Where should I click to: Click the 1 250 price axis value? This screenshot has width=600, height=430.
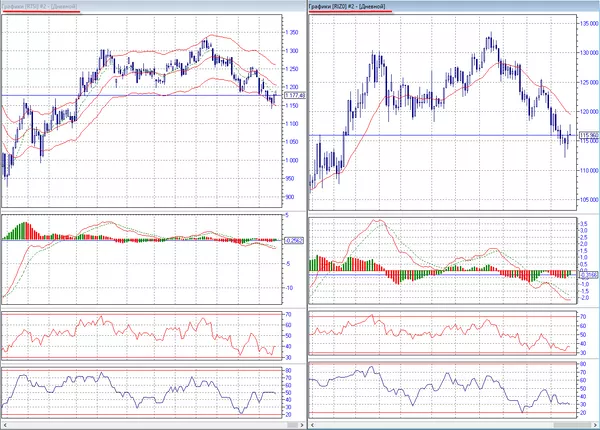click(292, 69)
